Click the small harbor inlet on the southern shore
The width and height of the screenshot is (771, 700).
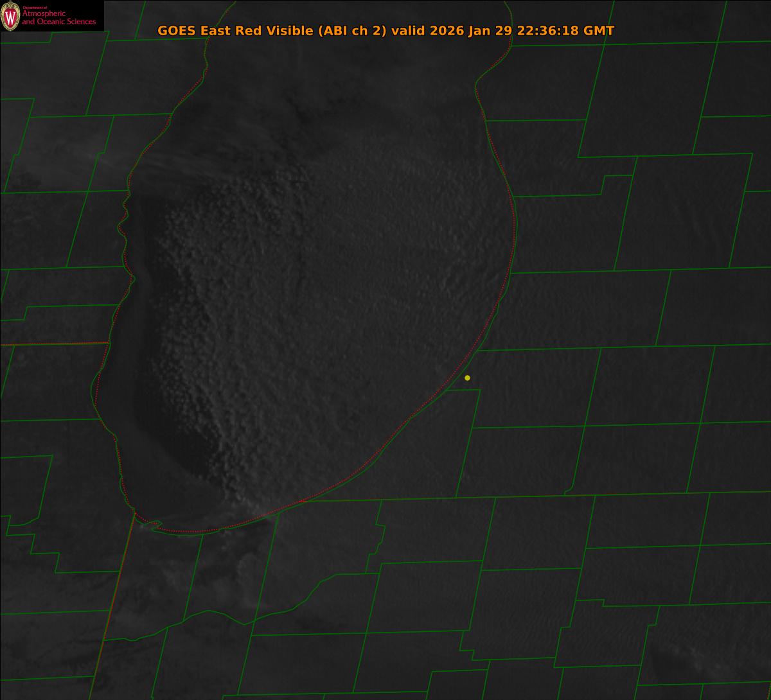pos(152,525)
